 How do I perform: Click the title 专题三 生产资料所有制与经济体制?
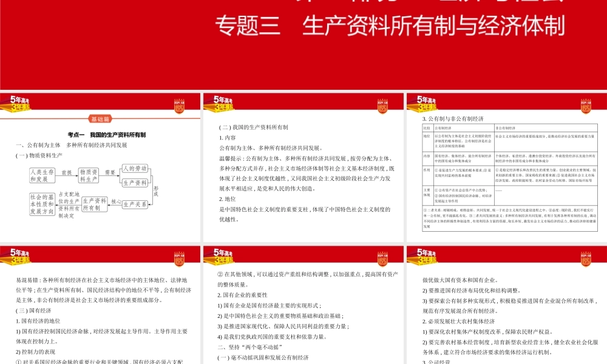390,25
